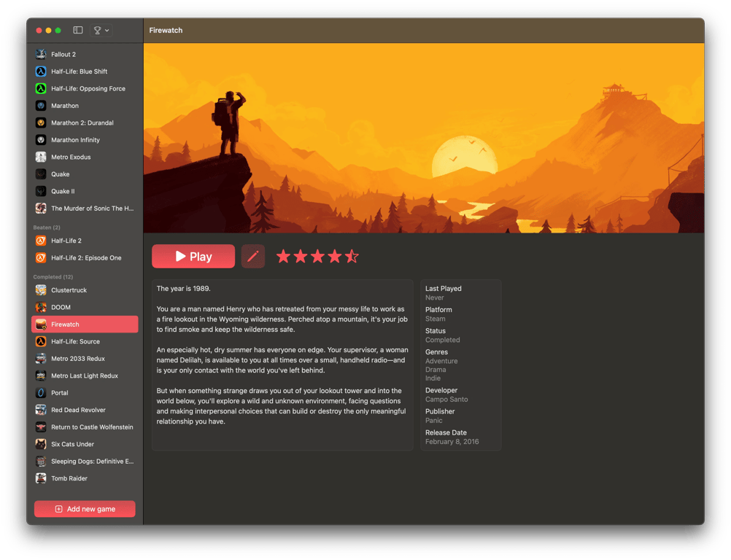Click the Half-Life 2 icon

pyautogui.click(x=41, y=241)
